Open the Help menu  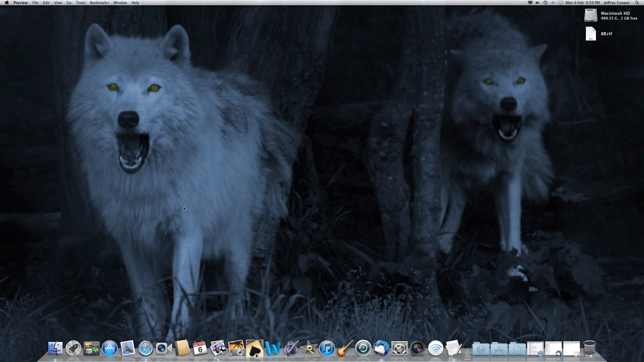coord(135,3)
